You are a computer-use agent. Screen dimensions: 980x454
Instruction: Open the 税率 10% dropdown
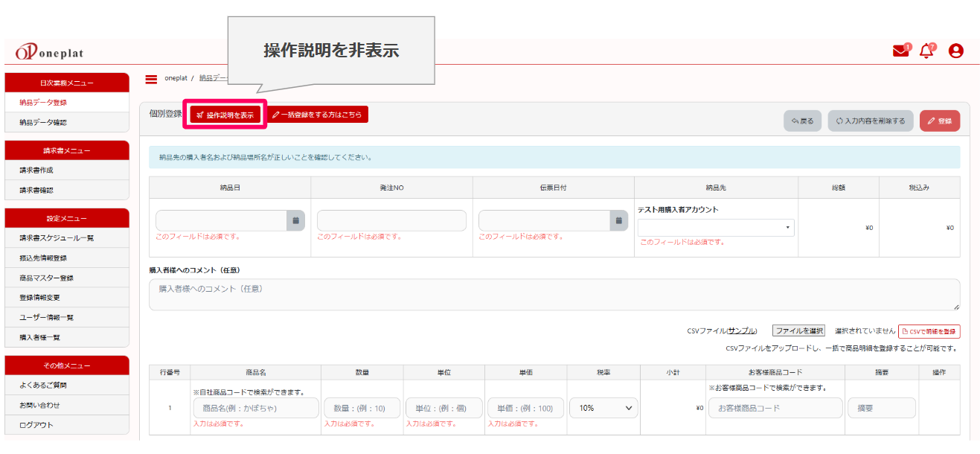click(603, 408)
